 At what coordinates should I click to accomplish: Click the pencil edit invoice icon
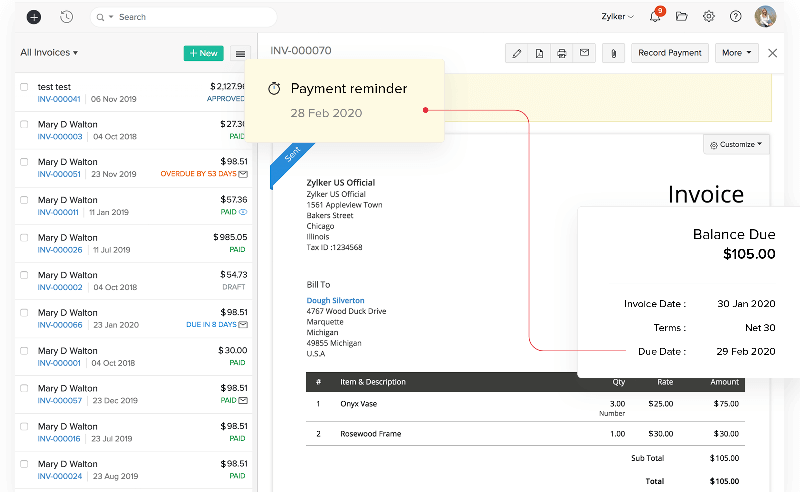[516, 53]
